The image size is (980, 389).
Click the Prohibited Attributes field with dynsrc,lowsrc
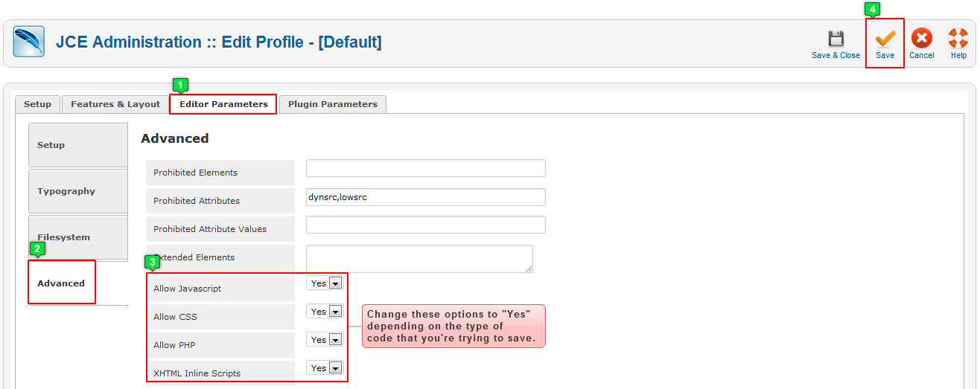(426, 197)
